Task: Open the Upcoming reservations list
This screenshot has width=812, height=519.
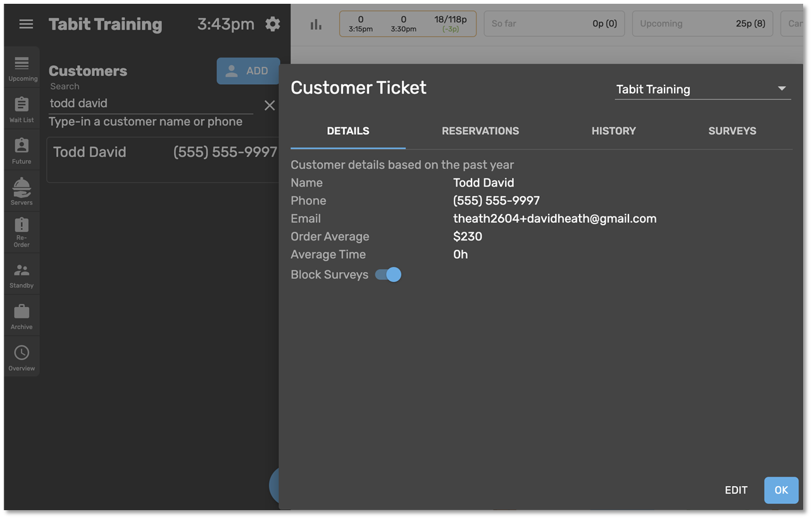Action: pyautogui.click(x=22, y=68)
